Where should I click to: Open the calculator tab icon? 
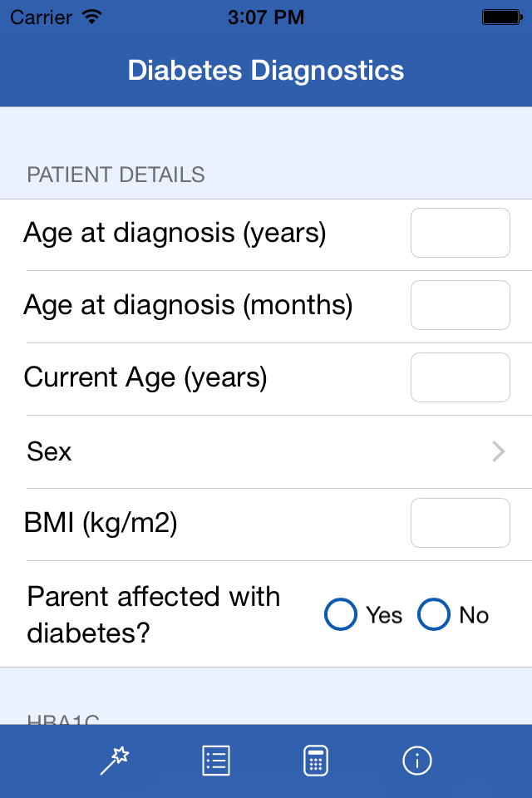pyautogui.click(x=316, y=761)
